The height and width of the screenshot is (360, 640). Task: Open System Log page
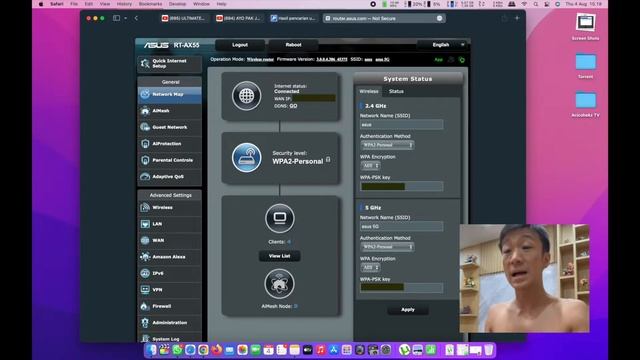[169, 339]
